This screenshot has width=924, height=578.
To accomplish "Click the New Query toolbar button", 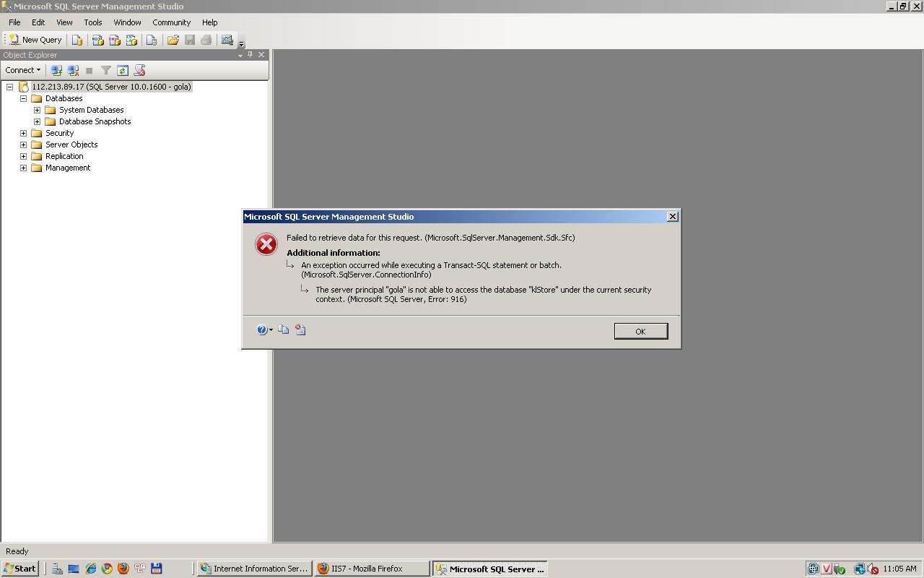I will [x=35, y=40].
